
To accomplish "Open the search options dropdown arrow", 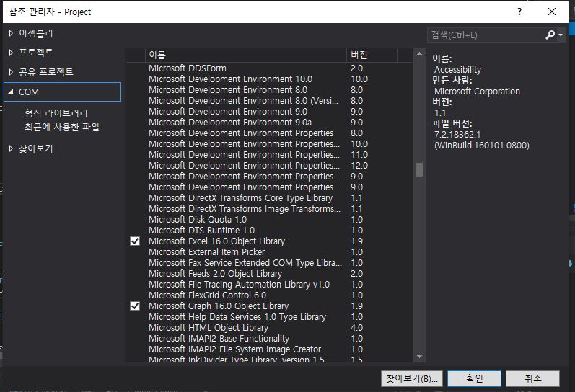I will (561, 35).
